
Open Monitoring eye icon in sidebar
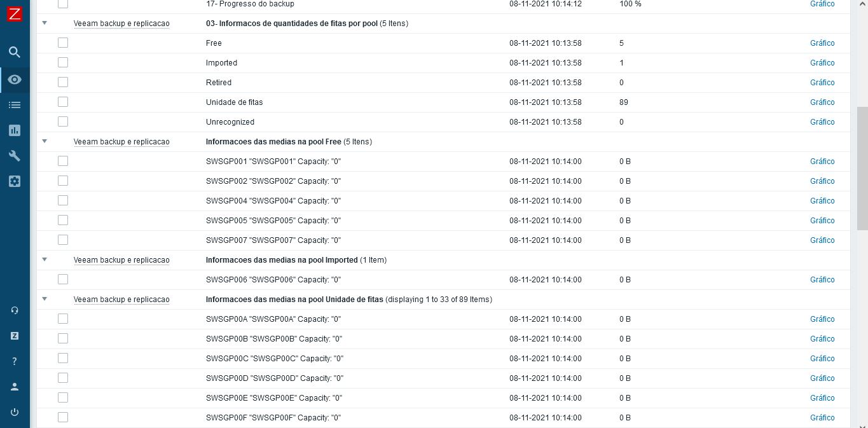(x=15, y=79)
